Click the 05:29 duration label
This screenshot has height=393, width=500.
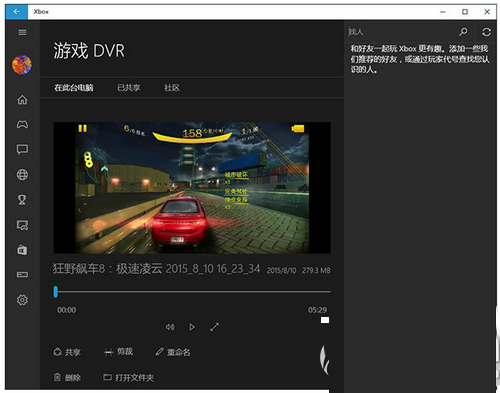[x=317, y=310]
